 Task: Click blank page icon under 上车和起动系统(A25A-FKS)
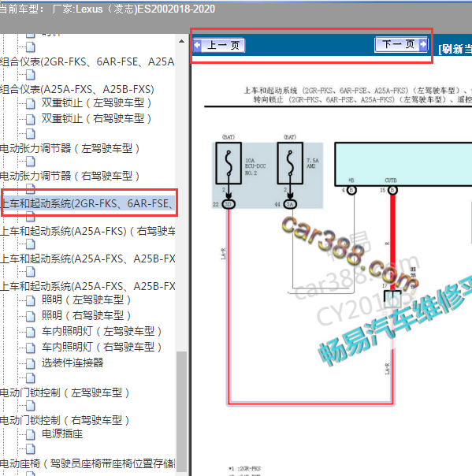pyautogui.click(x=31, y=244)
